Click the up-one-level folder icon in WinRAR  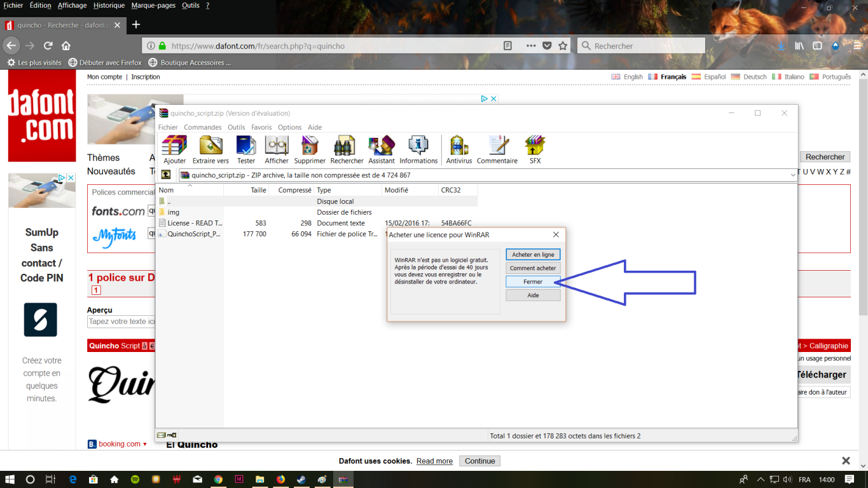166,175
